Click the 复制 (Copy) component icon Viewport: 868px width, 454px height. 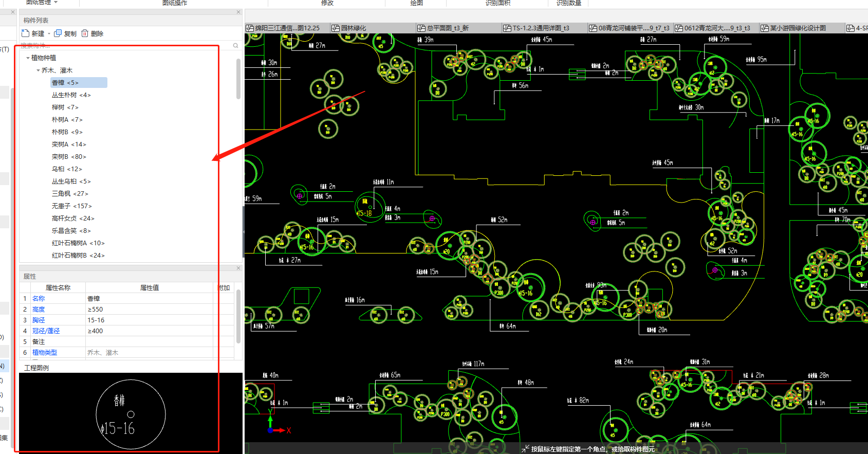tap(58, 33)
